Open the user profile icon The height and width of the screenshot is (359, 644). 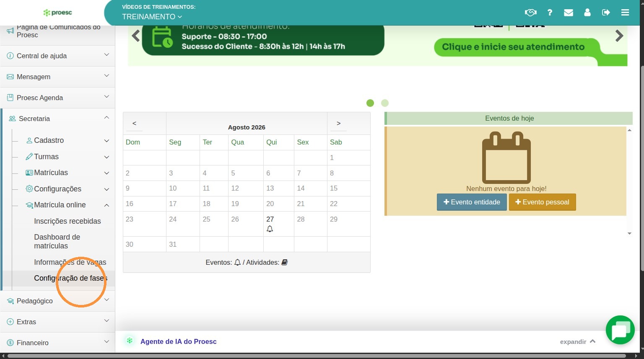587,13
